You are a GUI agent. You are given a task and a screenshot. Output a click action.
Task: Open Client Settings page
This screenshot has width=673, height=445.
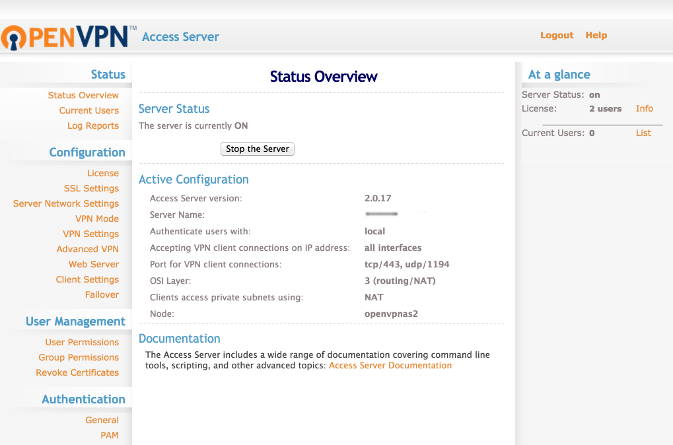tap(87, 279)
